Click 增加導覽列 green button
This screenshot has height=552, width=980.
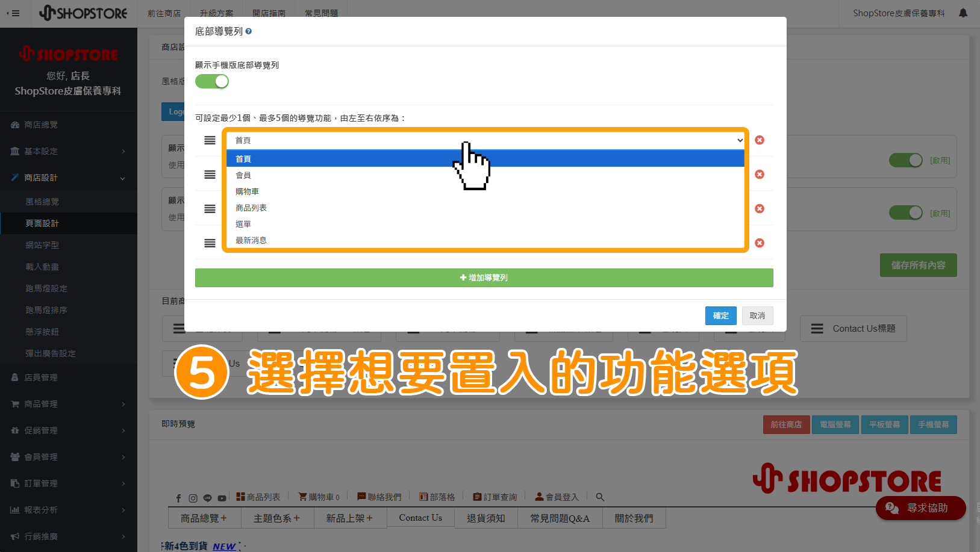tap(484, 278)
